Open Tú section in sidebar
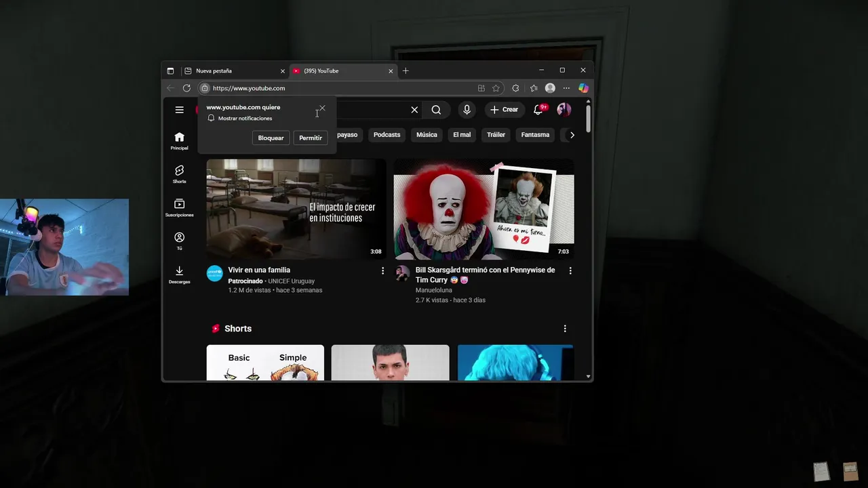The width and height of the screenshot is (868, 488). tap(179, 241)
